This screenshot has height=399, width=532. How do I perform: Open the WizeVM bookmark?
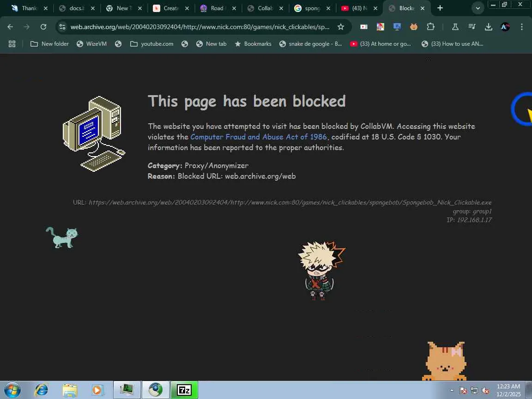tap(91, 44)
